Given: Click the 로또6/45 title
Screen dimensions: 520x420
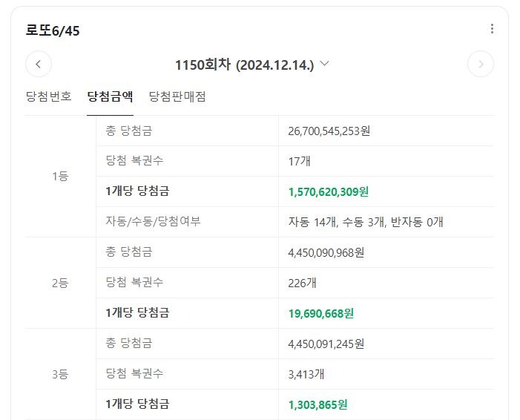Looking at the screenshot, I should pyautogui.click(x=53, y=30).
